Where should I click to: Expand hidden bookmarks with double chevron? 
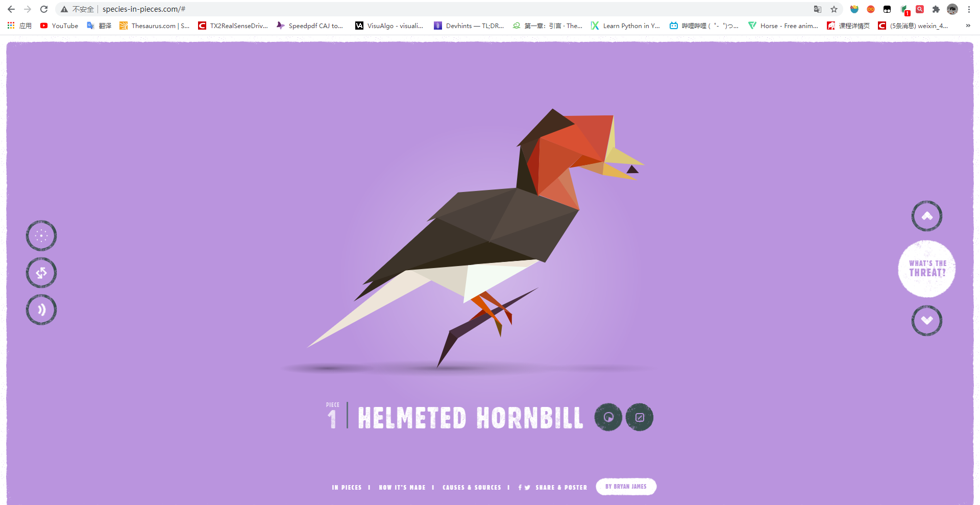[968, 26]
